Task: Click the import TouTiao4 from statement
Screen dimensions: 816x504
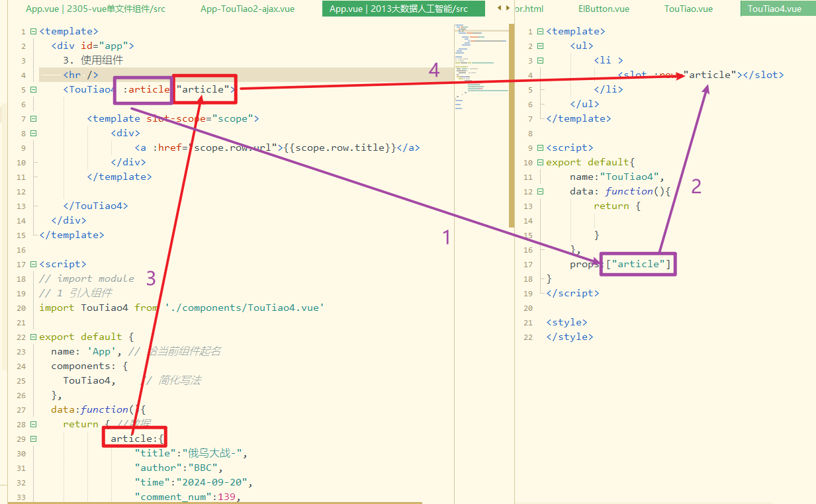Action: pyautogui.click(x=181, y=308)
